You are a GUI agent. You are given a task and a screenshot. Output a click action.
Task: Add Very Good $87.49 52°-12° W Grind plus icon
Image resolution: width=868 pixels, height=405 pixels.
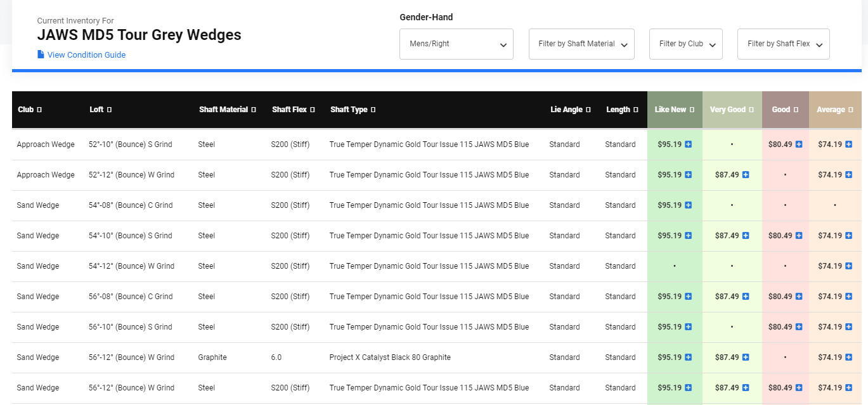coord(746,175)
